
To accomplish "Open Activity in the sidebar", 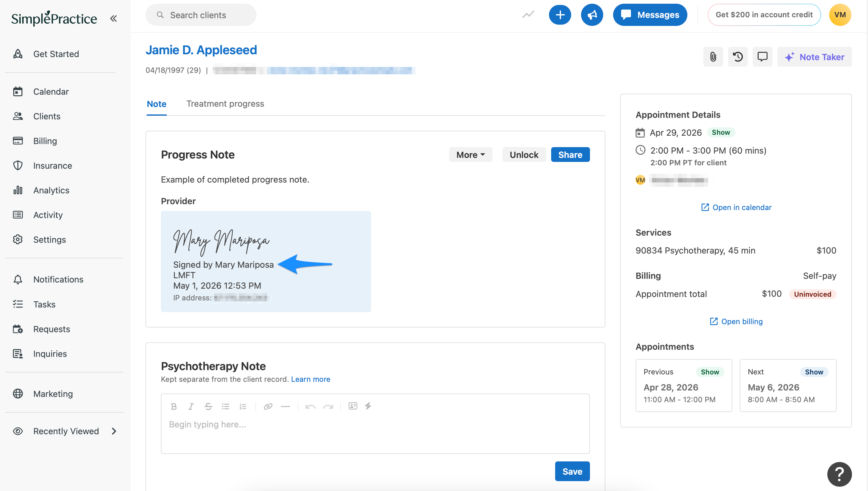I will point(38,215).
